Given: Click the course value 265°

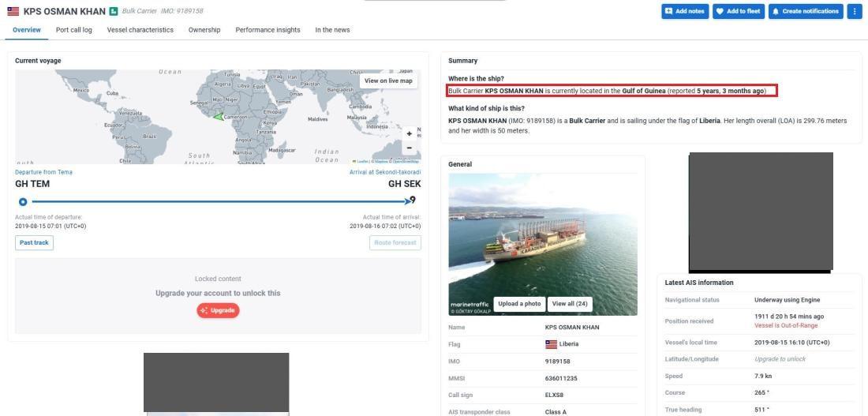Looking at the screenshot, I should pos(761,393).
